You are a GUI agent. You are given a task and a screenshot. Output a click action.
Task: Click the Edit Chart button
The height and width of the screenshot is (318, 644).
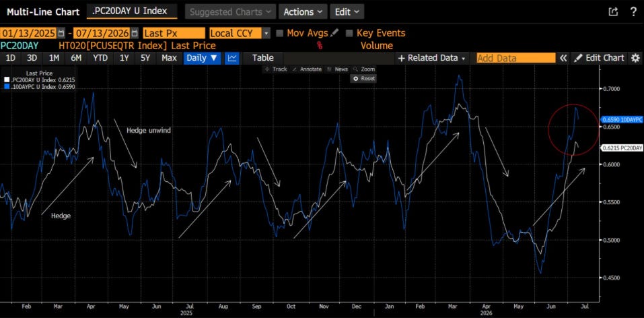click(600, 58)
